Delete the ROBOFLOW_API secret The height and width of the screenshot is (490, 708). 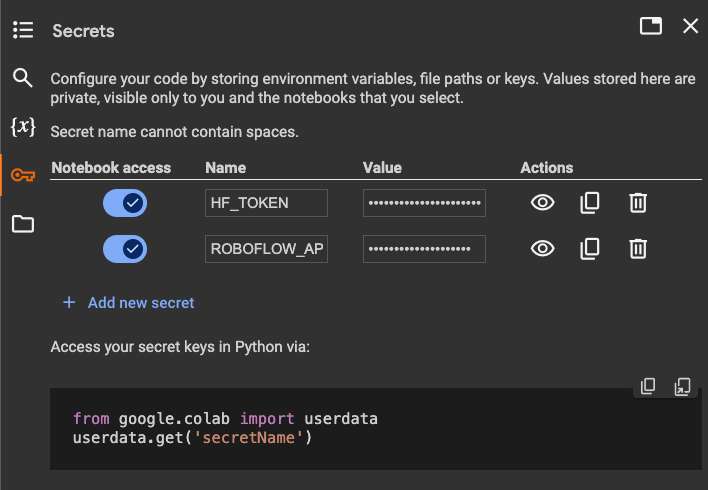click(638, 249)
